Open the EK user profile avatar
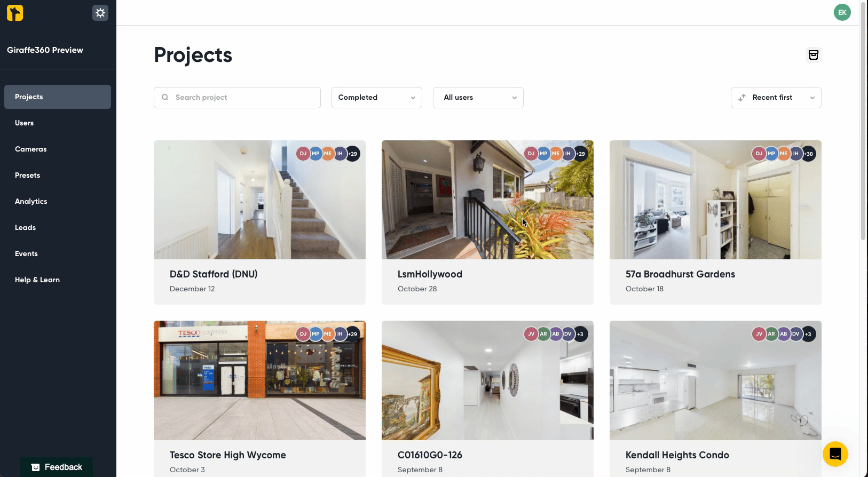This screenshot has height=477, width=868. 842,12
